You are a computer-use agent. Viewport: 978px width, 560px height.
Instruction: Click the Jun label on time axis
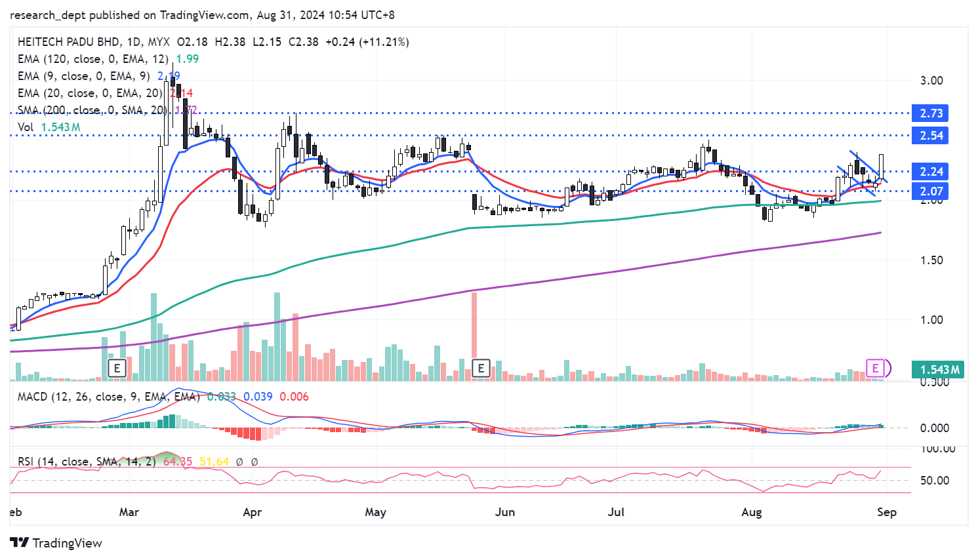(x=504, y=512)
